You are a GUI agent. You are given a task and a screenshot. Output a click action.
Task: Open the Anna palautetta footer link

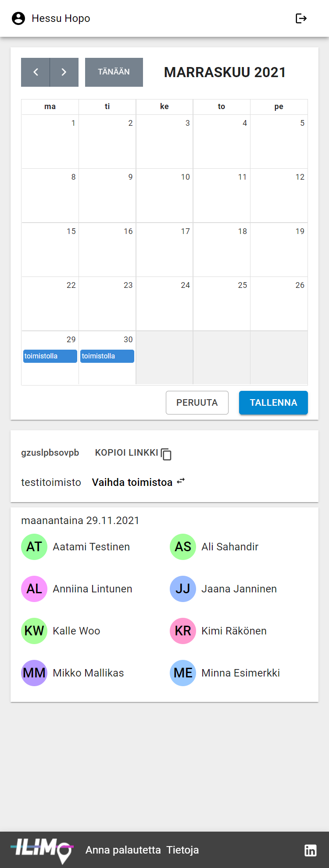pos(123,850)
